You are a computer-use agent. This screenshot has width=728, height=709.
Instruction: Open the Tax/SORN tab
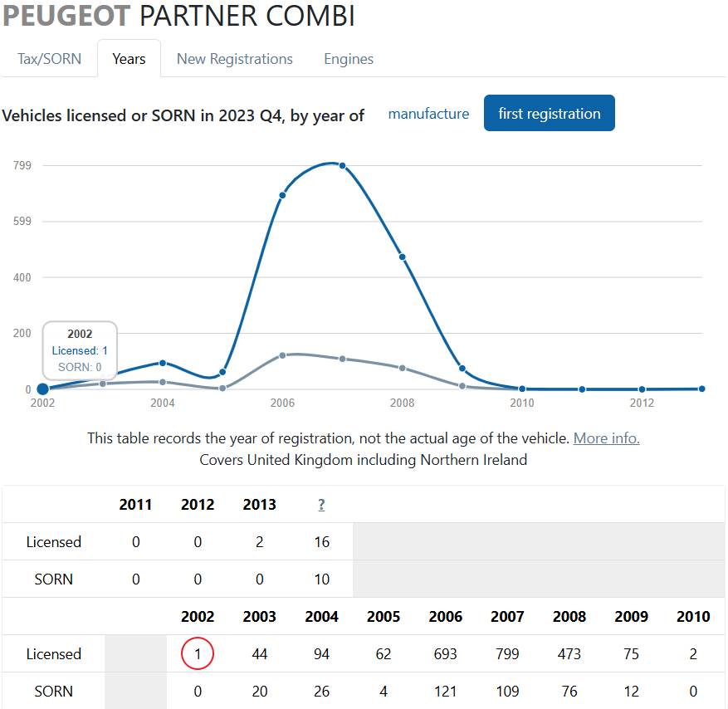49,59
